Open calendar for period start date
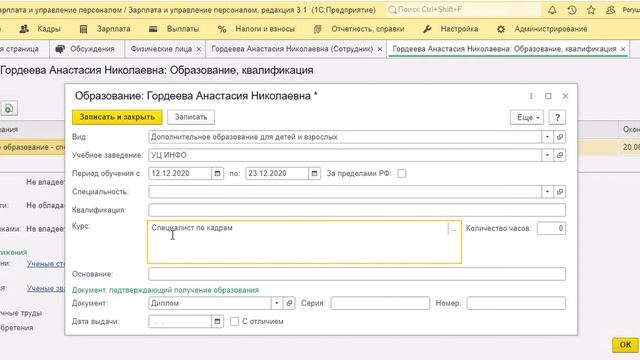The width and height of the screenshot is (640, 360). coord(217,173)
